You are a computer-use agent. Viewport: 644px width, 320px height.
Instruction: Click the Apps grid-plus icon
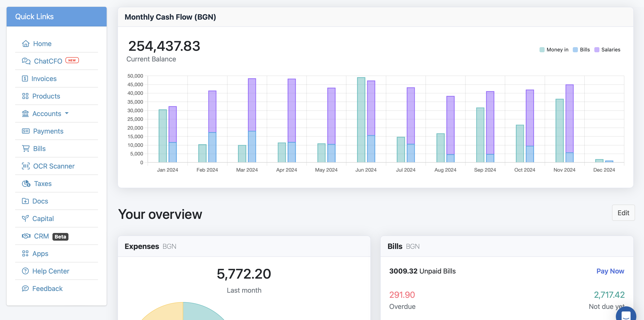(25, 253)
